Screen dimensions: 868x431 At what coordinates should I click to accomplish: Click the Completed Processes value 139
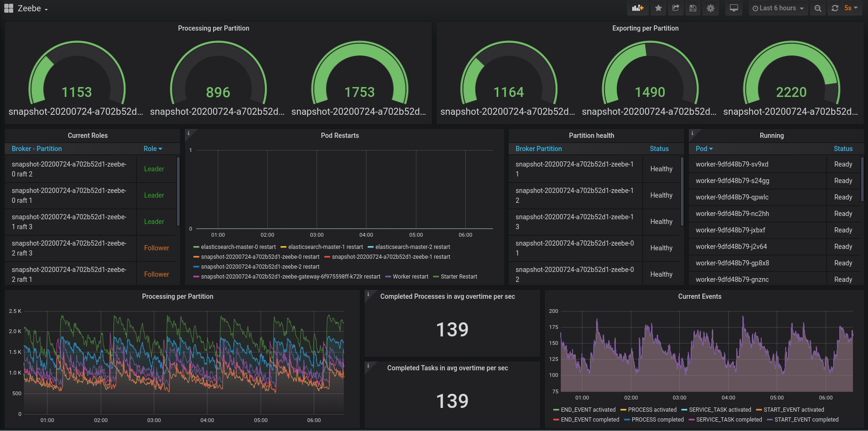(x=452, y=329)
